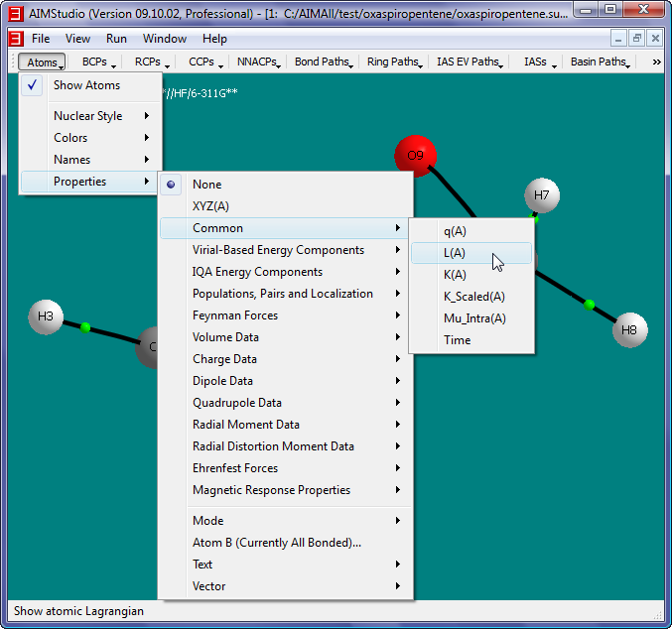Select the None radio option in Properties
The width and height of the screenshot is (672, 629).
pyautogui.click(x=206, y=185)
